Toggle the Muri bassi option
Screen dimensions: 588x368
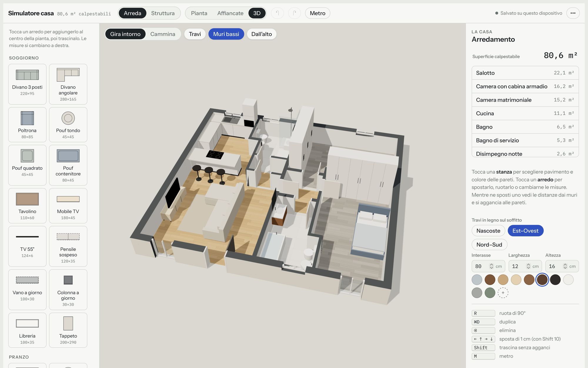tap(226, 34)
